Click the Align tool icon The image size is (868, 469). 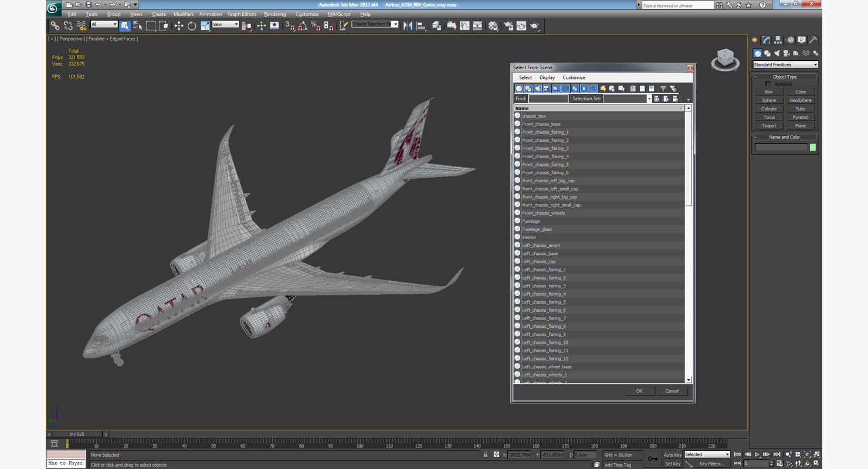pos(421,26)
